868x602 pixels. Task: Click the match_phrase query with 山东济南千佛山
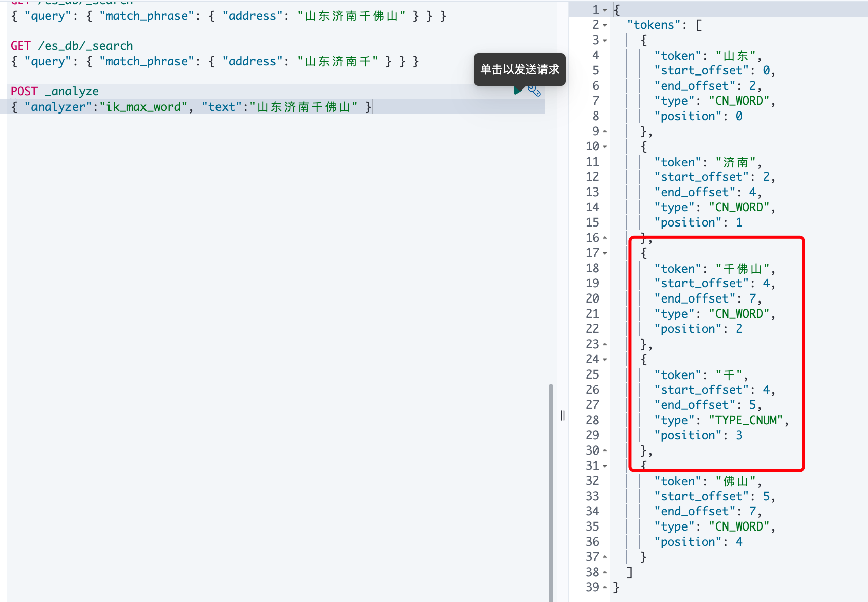[x=228, y=16]
